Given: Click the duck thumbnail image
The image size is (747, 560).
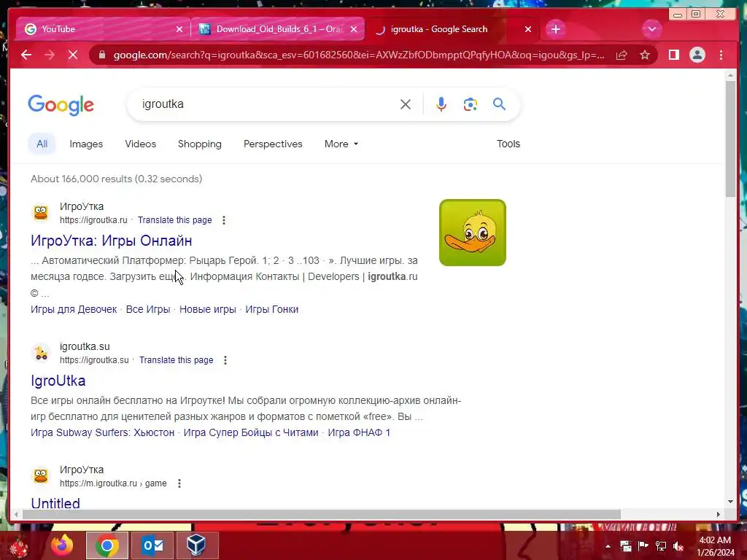Looking at the screenshot, I should [x=473, y=233].
